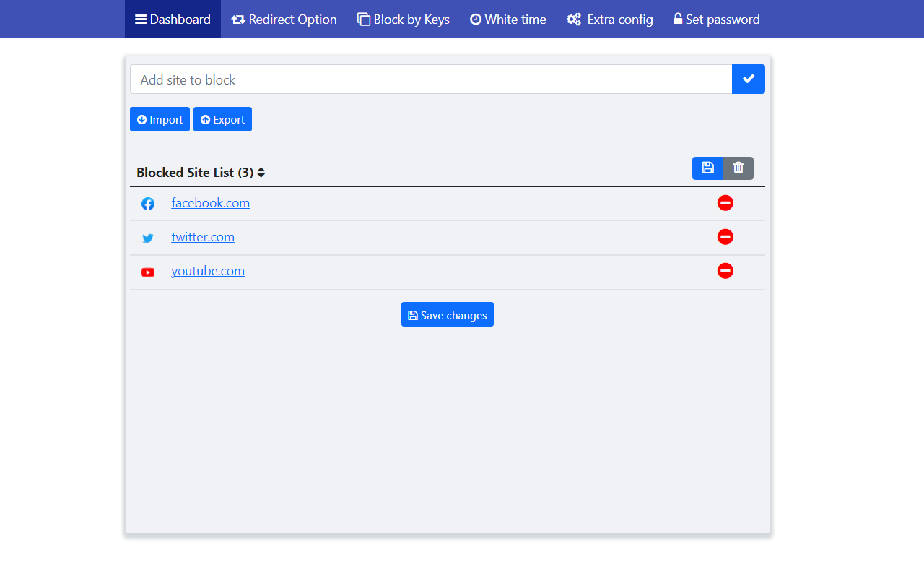The width and height of the screenshot is (924, 578).
Task: Open the White time section
Action: point(507,20)
